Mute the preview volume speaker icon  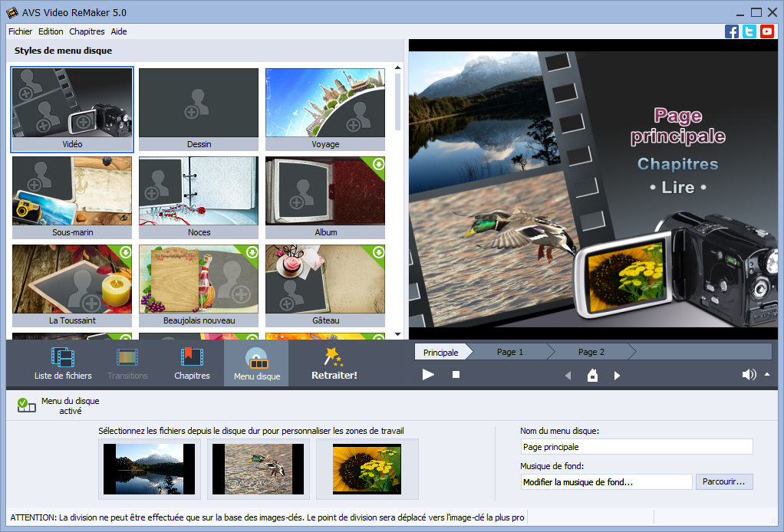point(749,375)
